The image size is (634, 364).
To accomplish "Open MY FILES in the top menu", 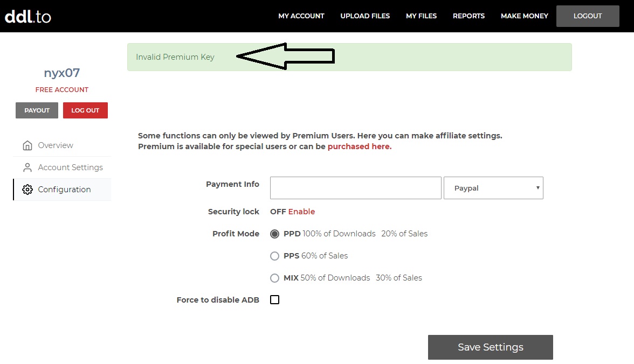I will (x=421, y=16).
